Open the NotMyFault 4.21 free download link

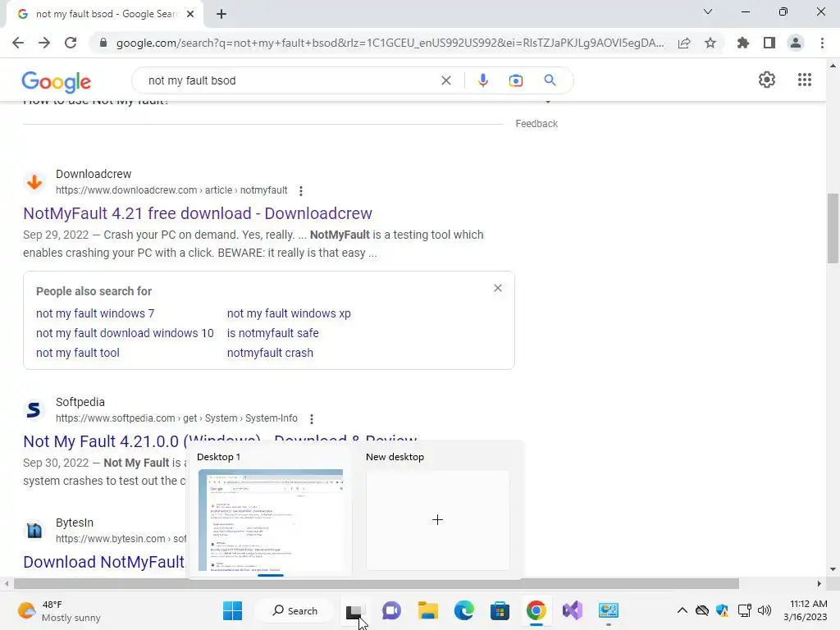(198, 213)
